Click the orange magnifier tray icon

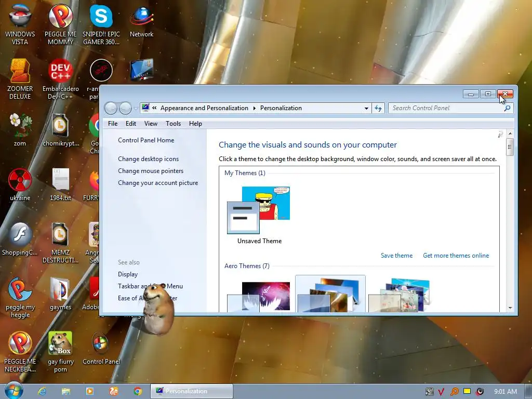454,392
